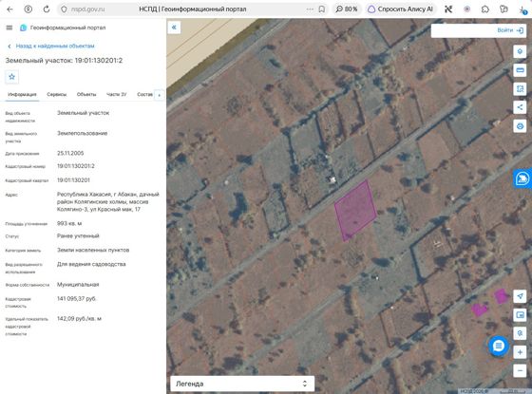
Task: Collapse the side panel with double chevron
Action: [174, 28]
